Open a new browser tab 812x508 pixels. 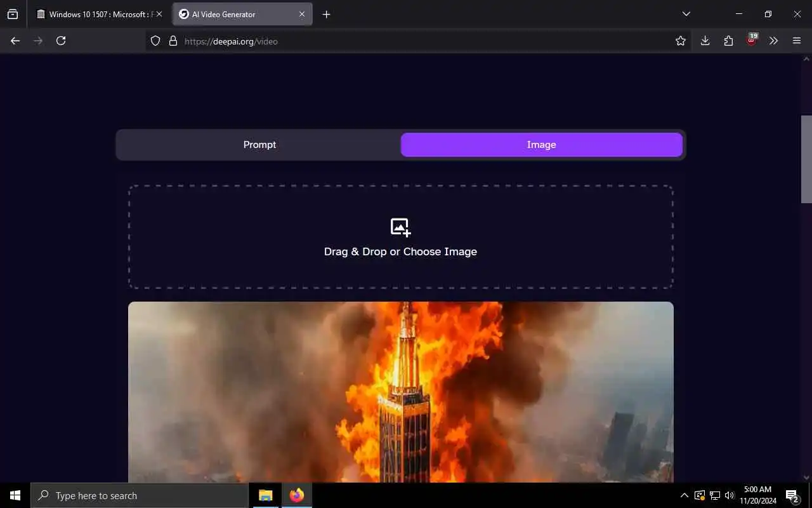tap(326, 14)
